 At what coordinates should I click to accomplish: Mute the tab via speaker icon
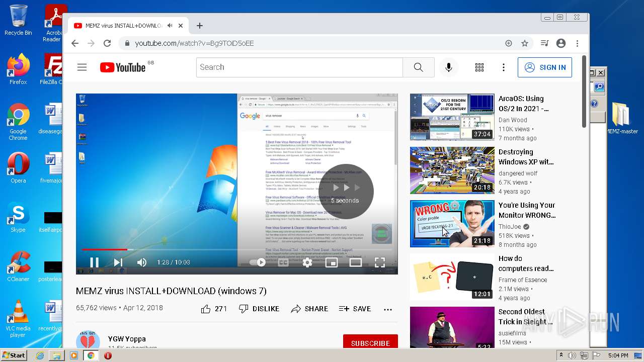pyautogui.click(x=170, y=26)
